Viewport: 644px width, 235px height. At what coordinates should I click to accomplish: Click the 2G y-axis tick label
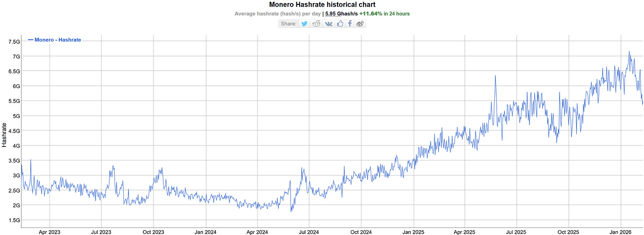pyautogui.click(x=16, y=205)
